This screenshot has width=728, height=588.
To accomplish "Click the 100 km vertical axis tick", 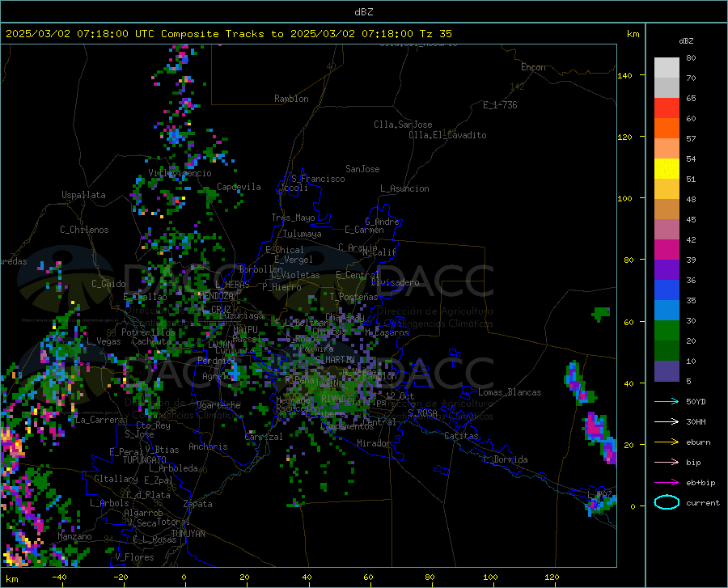I will coord(625,199).
